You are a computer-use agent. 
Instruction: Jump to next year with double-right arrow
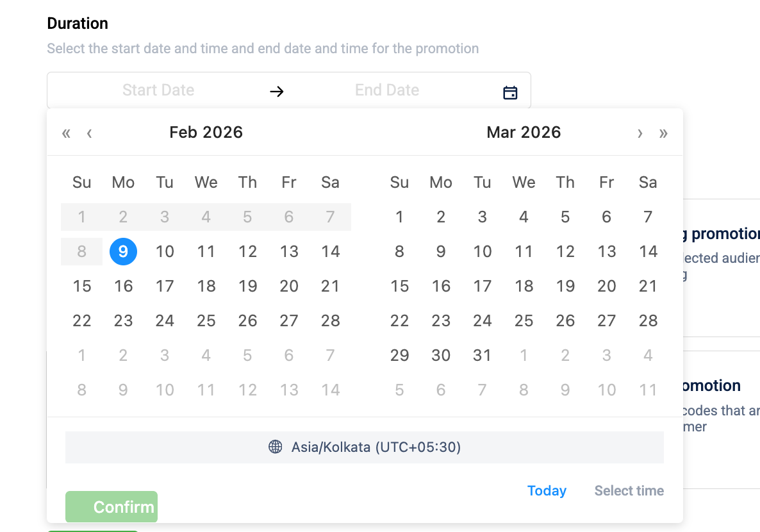pyautogui.click(x=663, y=133)
